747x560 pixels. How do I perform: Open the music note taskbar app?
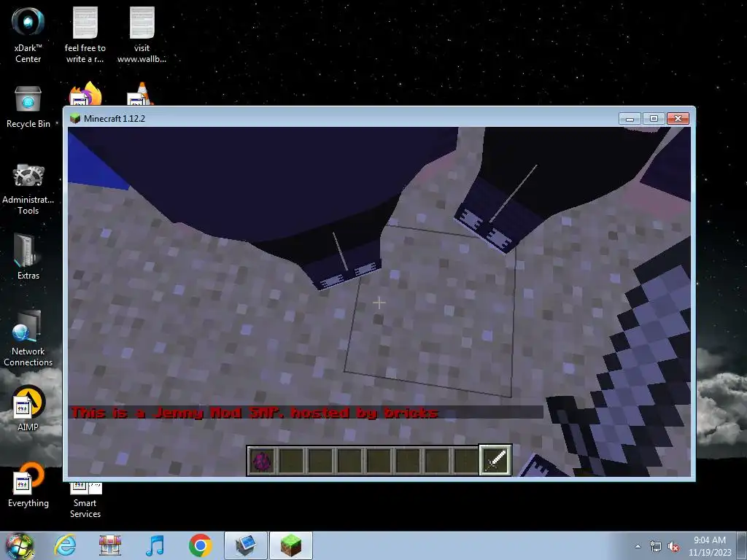coord(155,545)
